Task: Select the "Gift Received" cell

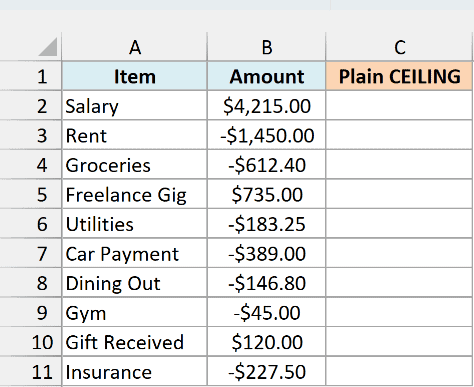Action: coord(134,342)
